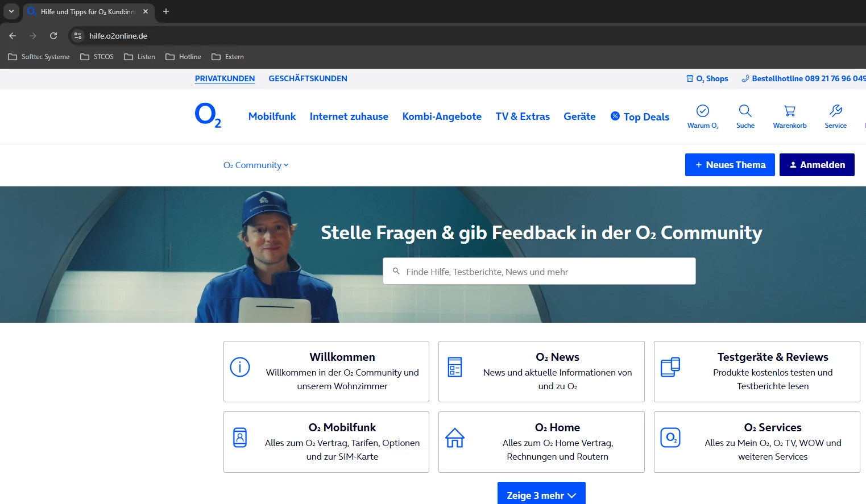Open the O2 Home category title
866x504 pixels.
coord(557,427)
